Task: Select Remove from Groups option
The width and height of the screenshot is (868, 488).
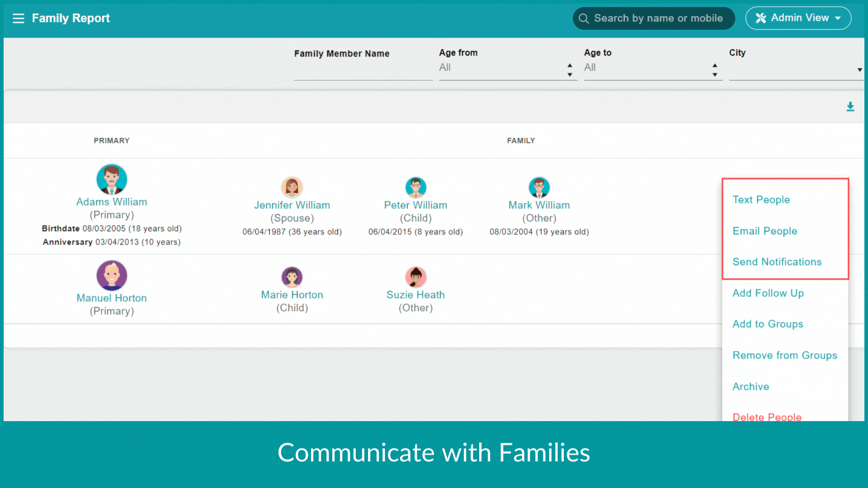Action: coord(785,356)
